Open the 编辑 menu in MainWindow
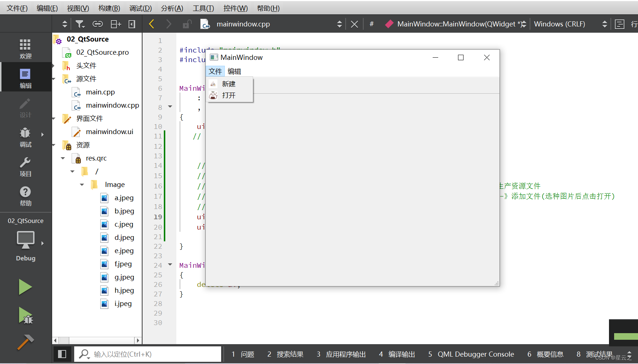The image size is (638, 364). click(x=234, y=71)
